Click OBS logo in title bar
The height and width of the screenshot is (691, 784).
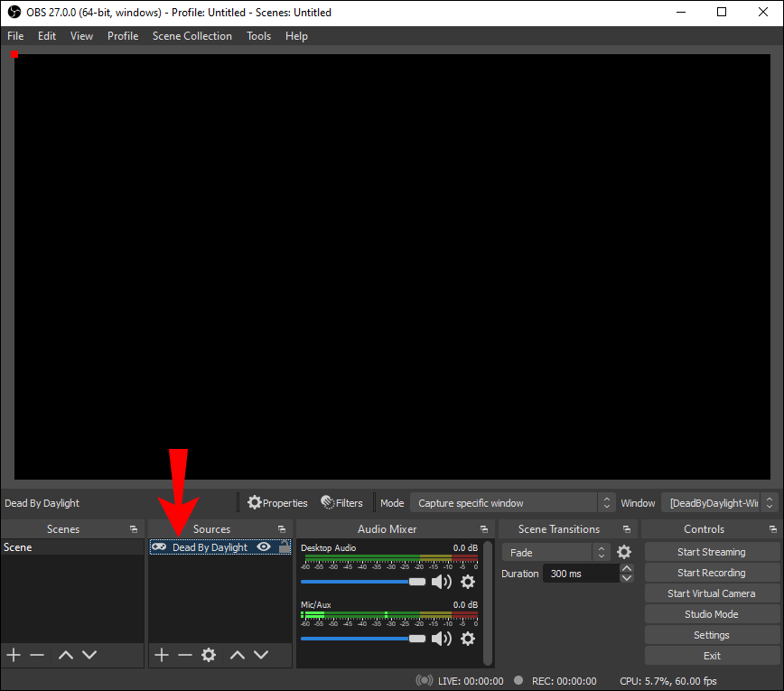14,12
